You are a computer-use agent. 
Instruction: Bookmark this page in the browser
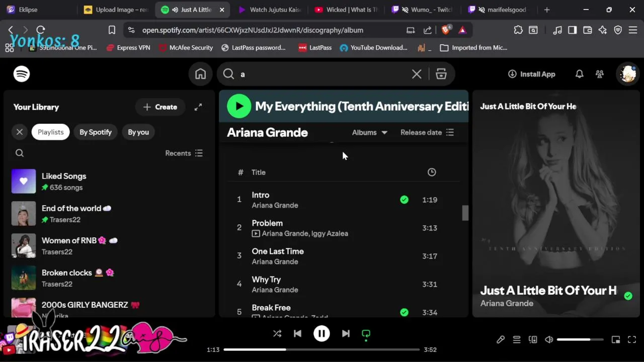click(x=112, y=30)
